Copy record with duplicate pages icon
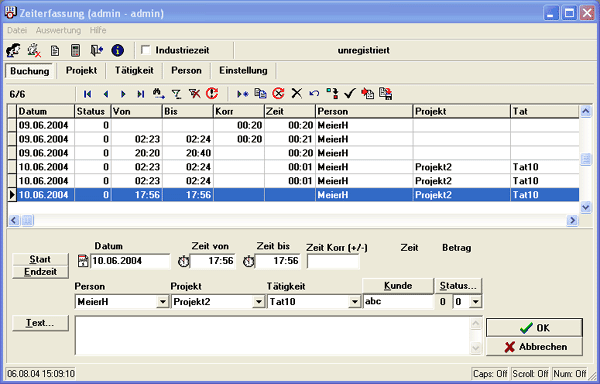The height and width of the screenshot is (384, 600). tap(261, 93)
